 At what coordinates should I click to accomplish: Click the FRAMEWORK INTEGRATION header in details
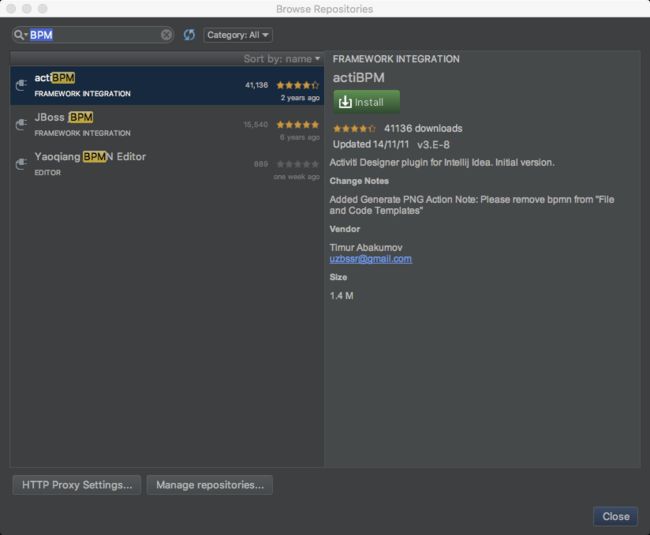click(x=396, y=59)
